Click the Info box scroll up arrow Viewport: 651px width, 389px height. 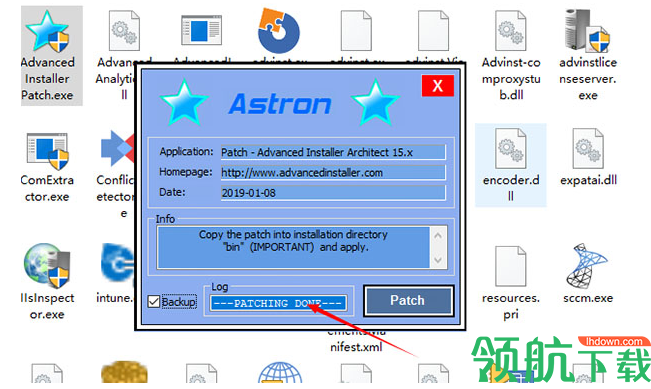click(x=438, y=236)
